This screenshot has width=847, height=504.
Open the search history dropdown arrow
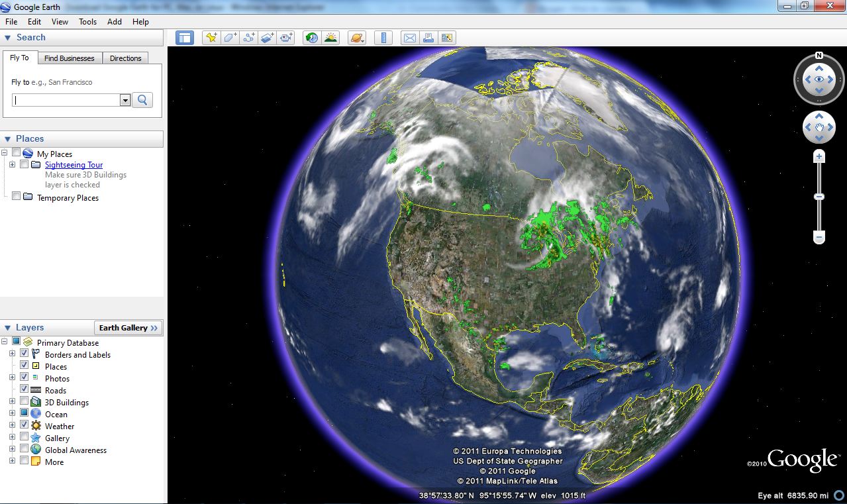point(125,100)
